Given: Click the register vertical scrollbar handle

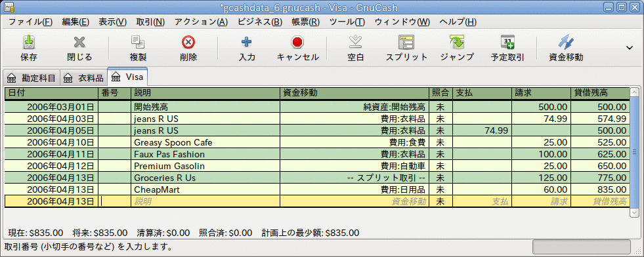Looking at the screenshot, I should click(x=635, y=153).
